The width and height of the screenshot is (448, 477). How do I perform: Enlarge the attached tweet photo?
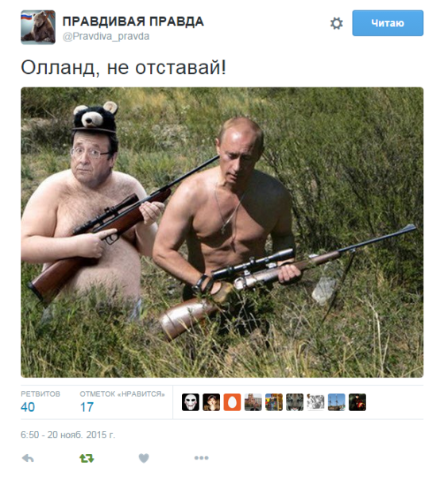(x=222, y=232)
